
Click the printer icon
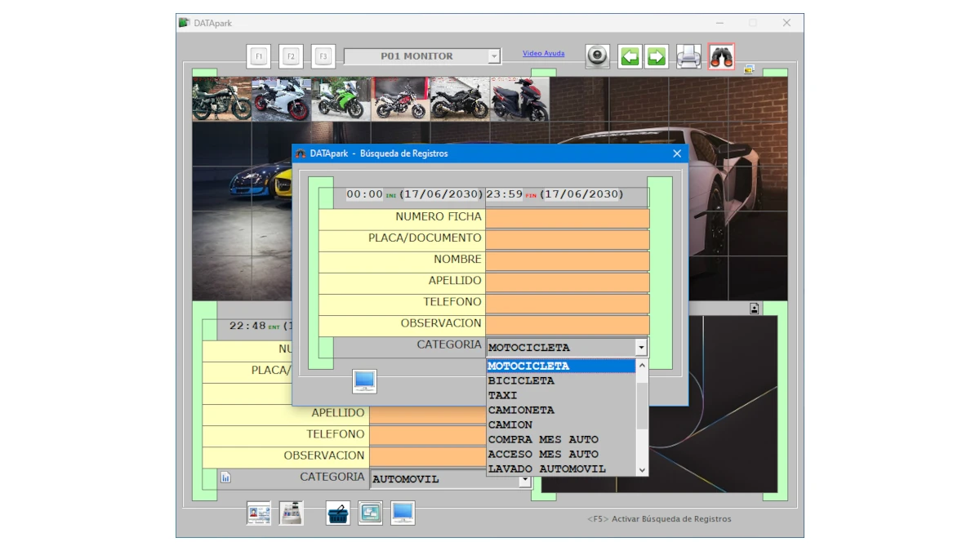point(688,56)
